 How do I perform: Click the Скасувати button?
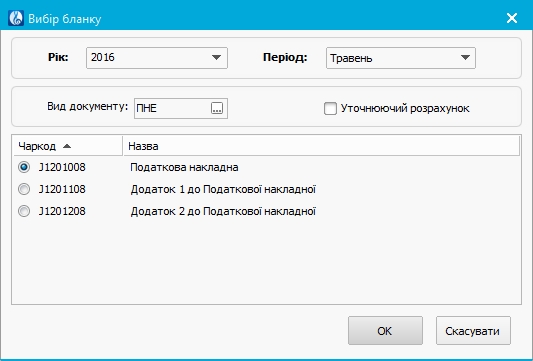pos(473,331)
